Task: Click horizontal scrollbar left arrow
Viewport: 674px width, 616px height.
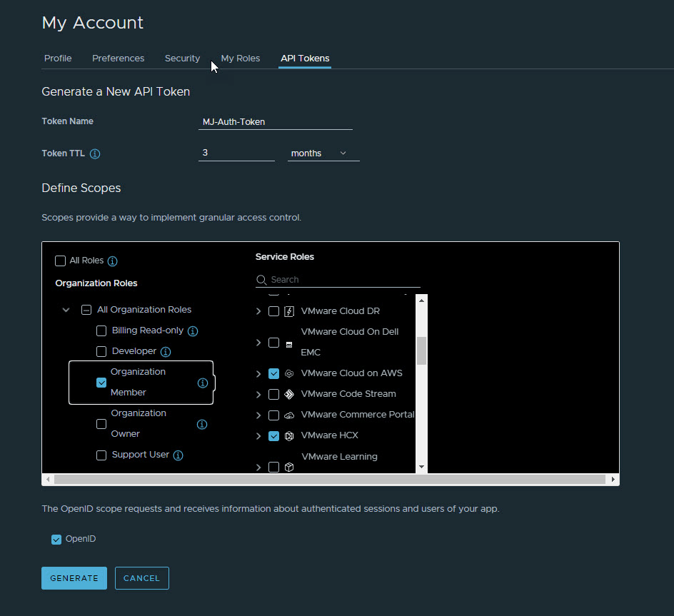Action: [x=48, y=479]
